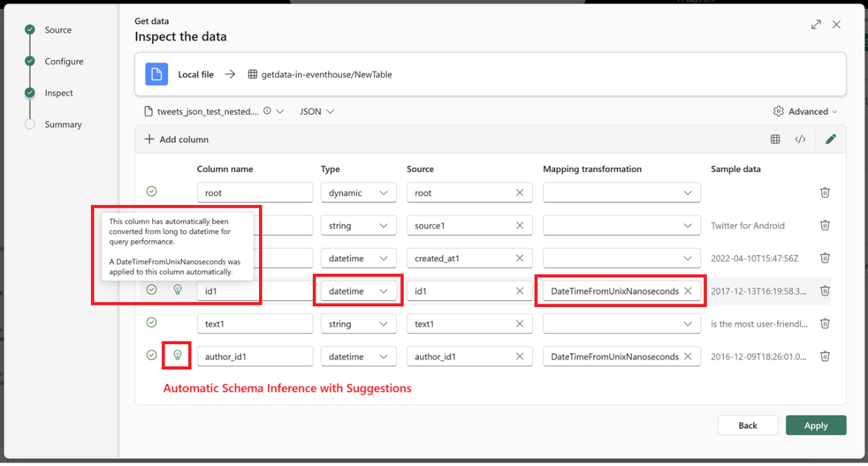The height and width of the screenshot is (466, 868).
Task: Open the JSON format dropdown
Action: [317, 112]
